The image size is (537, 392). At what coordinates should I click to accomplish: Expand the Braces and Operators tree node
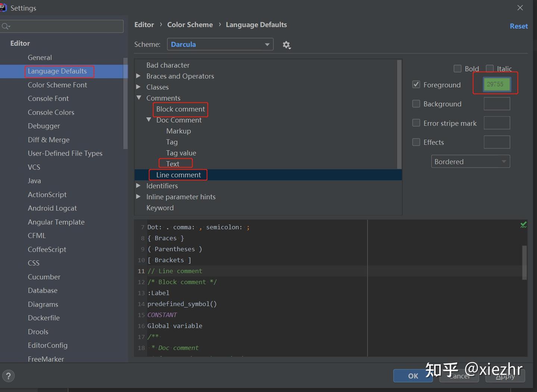click(x=139, y=76)
